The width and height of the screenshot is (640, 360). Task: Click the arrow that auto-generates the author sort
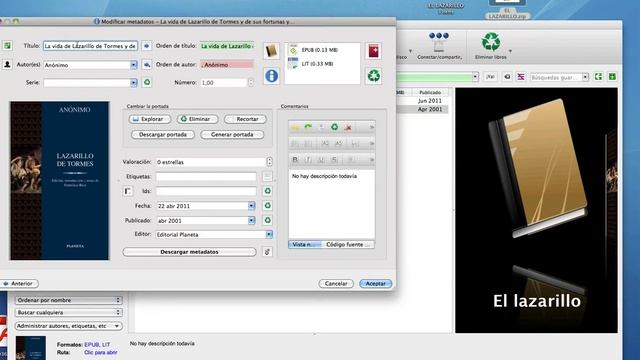147,64
